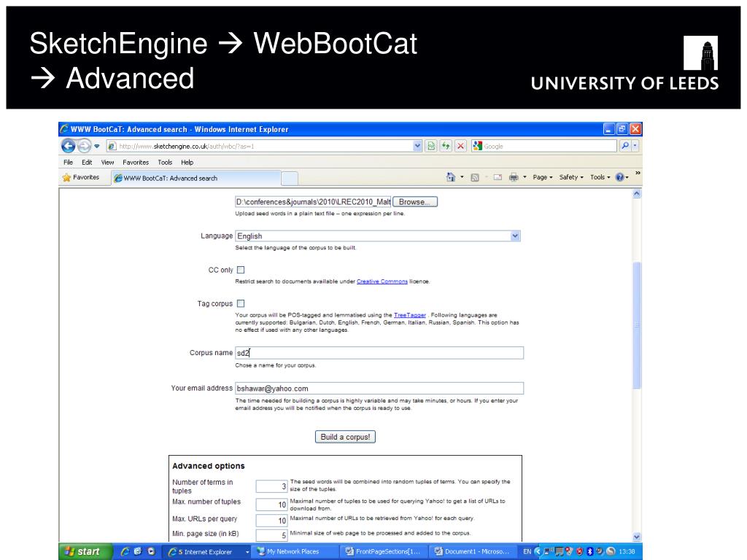Open the Tools menu in menu bar

pyautogui.click(x=165, y=163)
